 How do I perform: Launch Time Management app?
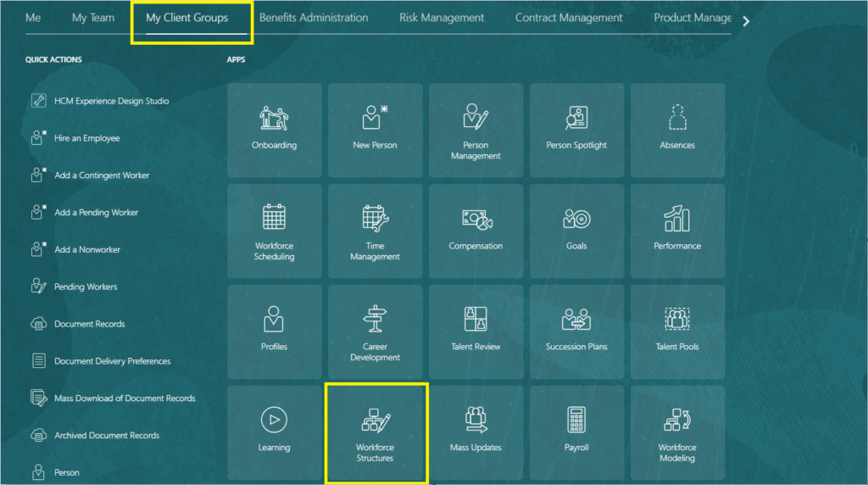pos(375,231)
